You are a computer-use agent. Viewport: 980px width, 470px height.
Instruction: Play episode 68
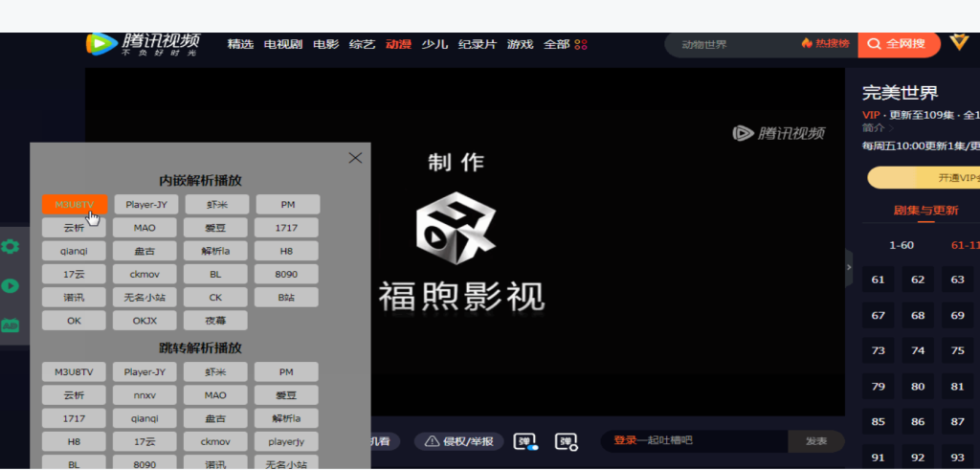coord(918,315)
